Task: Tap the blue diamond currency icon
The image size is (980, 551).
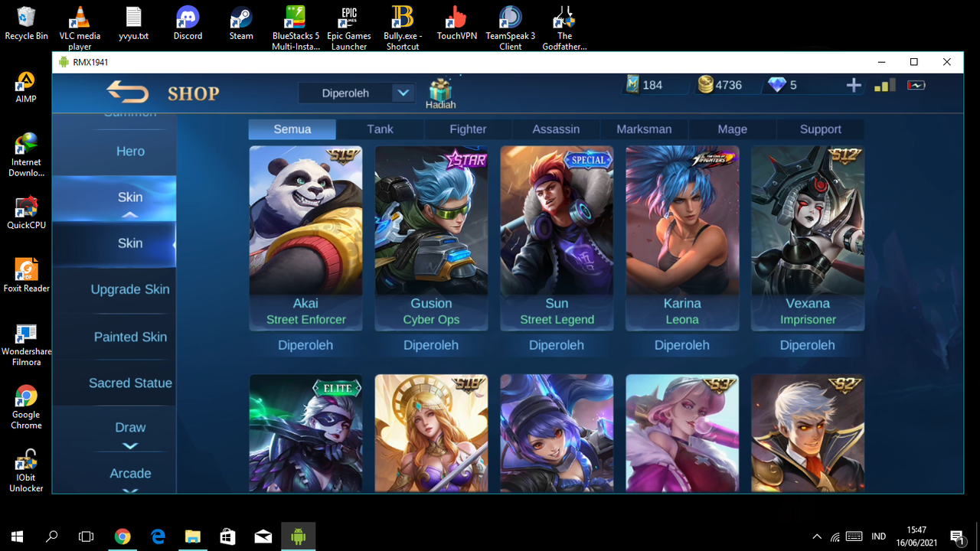Action: point(777,85)
